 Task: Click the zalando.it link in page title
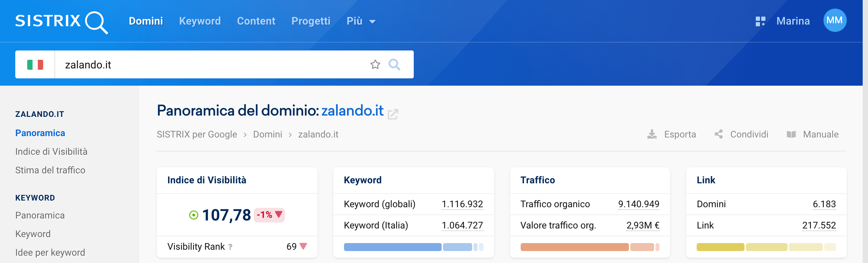pos(352,111)
